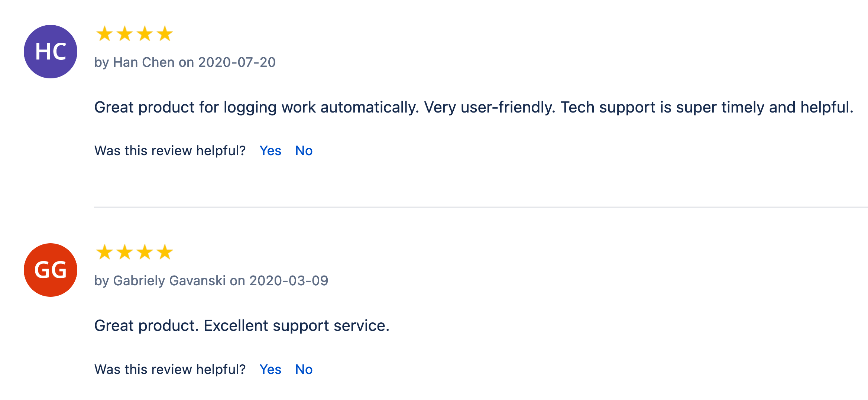Click third star in Gabriely Gavanski's rating

pyautogui.click(x=145, y=252)
